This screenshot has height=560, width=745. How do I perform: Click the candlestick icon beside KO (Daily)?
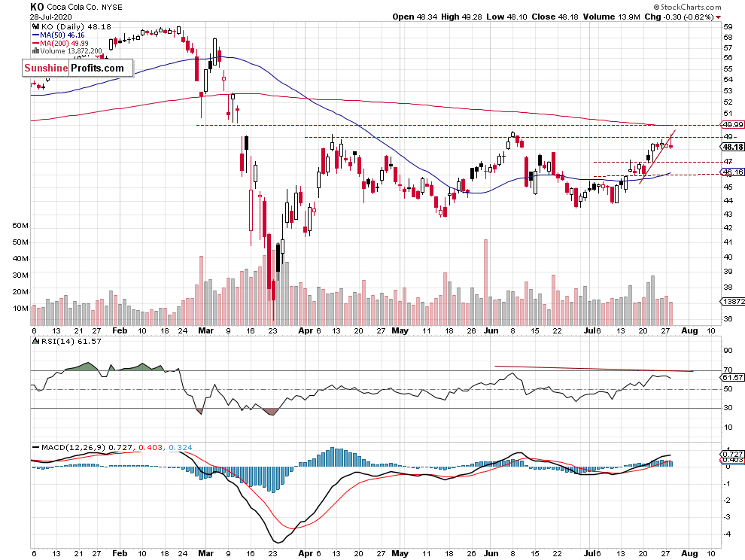[37, 27]
